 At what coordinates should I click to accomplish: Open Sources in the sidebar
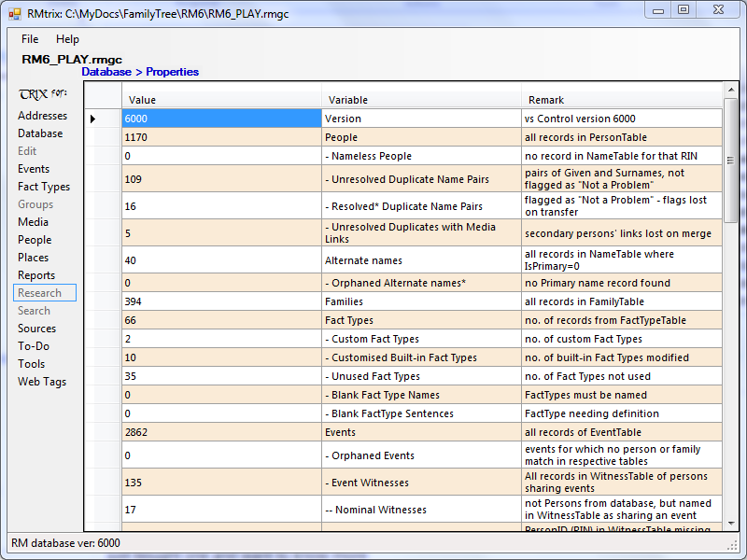click(36, 329)
